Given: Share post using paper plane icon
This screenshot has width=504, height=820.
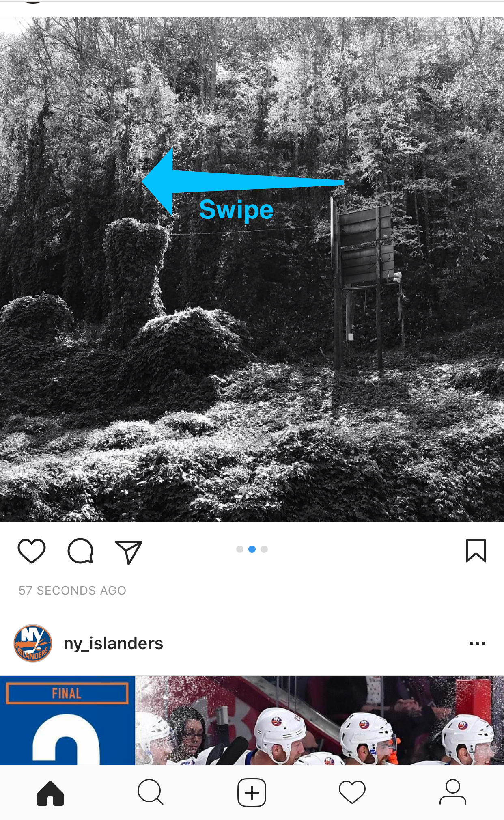Looking at the screenshot, I should pos(129,552).
